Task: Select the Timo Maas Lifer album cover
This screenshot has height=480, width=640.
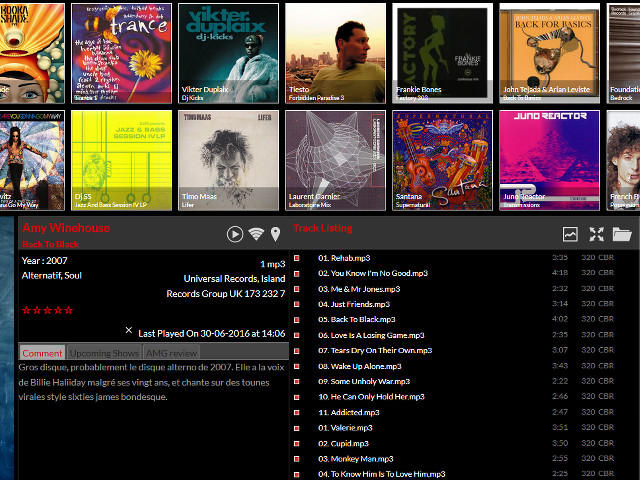Action: tap(229, 160)
